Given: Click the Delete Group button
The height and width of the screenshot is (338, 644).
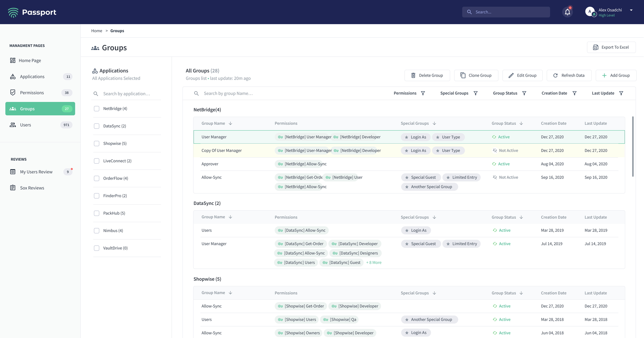Looking at the screenshot, I should [x=427, y=75].
